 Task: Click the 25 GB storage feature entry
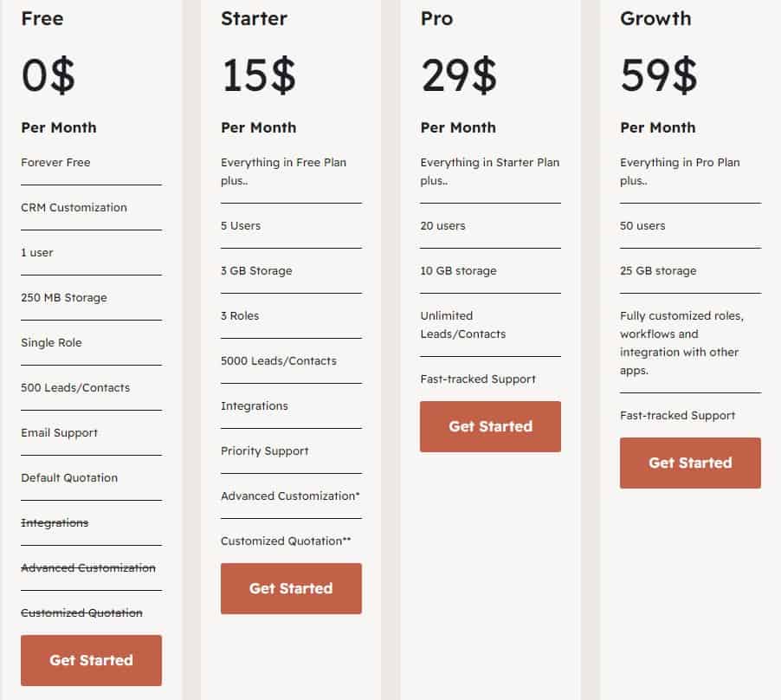pos(658,270)
